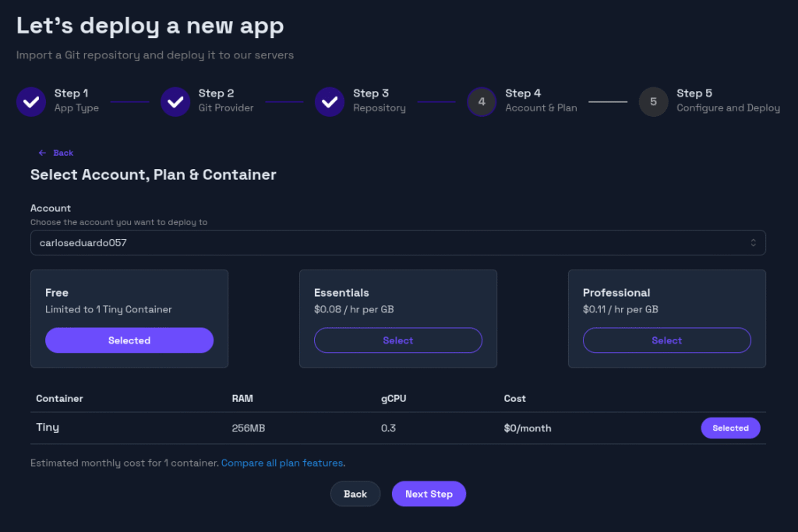Open Step 5 Configure and Deploy
The image size is (798, 532).
coord(728,100)
